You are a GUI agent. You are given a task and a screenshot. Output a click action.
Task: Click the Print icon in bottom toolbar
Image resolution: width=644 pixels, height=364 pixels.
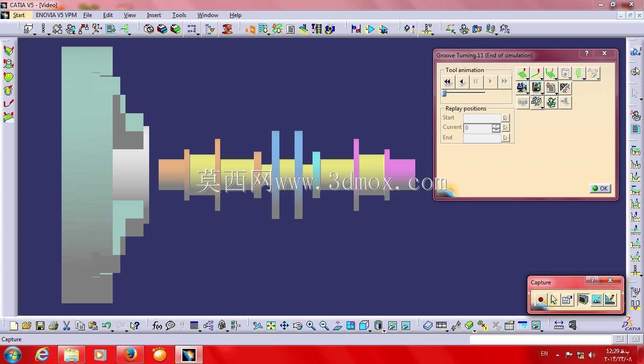point(54,326)
